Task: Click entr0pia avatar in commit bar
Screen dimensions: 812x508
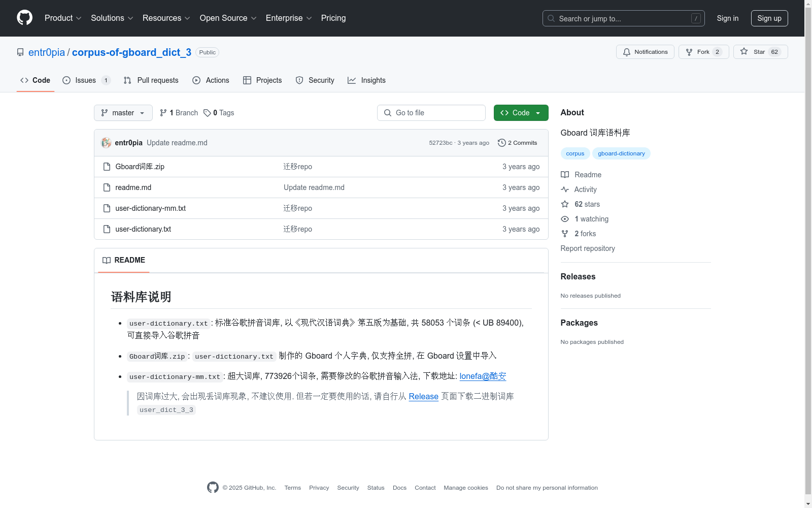Action: click(106, 143)
